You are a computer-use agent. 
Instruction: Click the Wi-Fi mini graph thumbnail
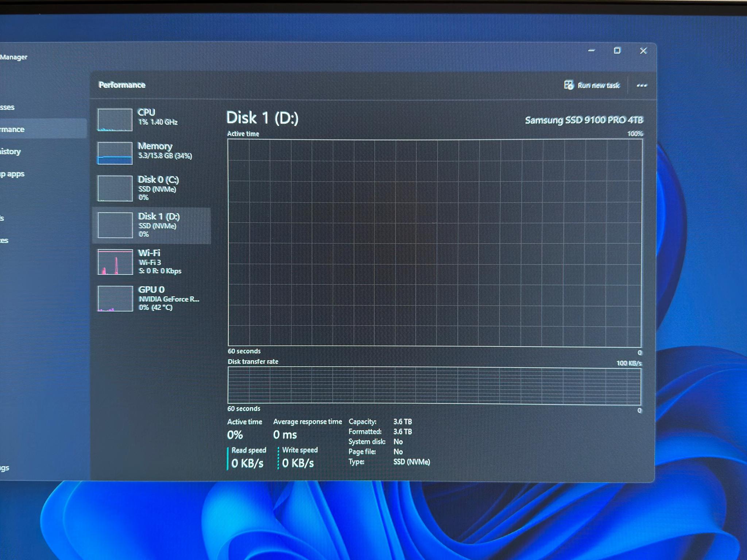pos(115,262)
